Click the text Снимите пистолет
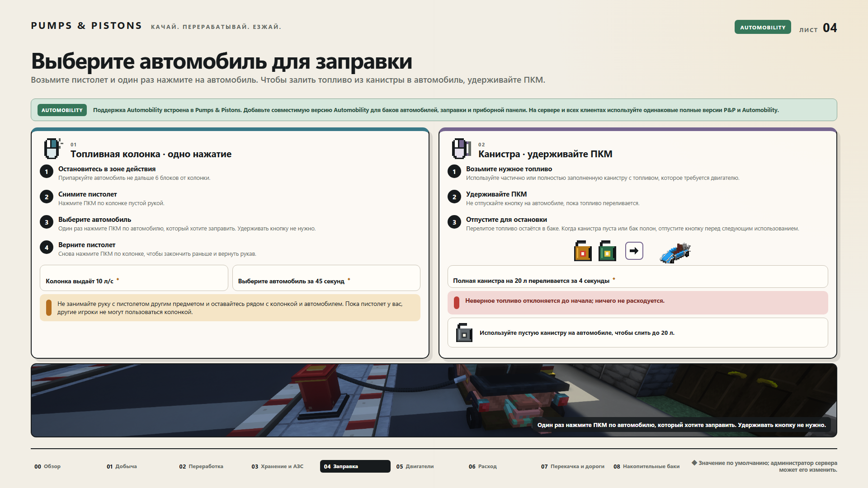The image size is (868, 488). pos(87,194)
